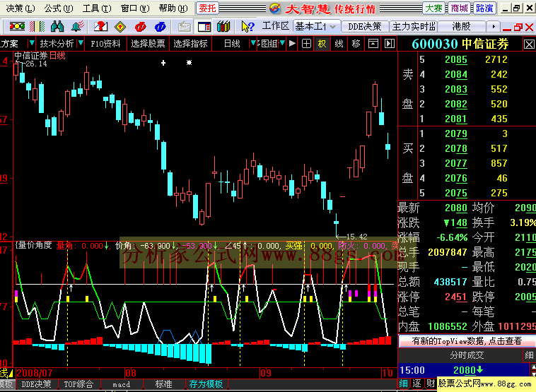Toggle the 移 move mode button
Viewport: 536px width, 392px height.
pyautogui.click(x=356, y=43)
